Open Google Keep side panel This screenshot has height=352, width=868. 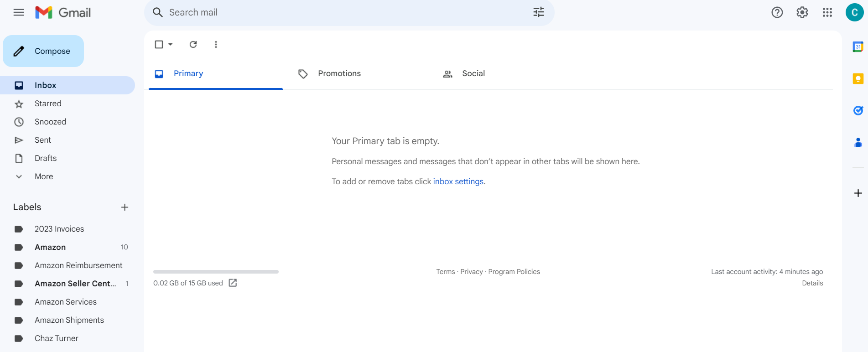coord(858,79)
